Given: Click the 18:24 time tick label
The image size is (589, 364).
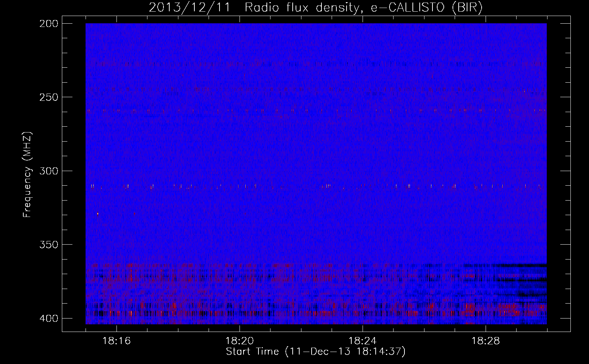Looking at the screenshot, I should coord(363,341).
